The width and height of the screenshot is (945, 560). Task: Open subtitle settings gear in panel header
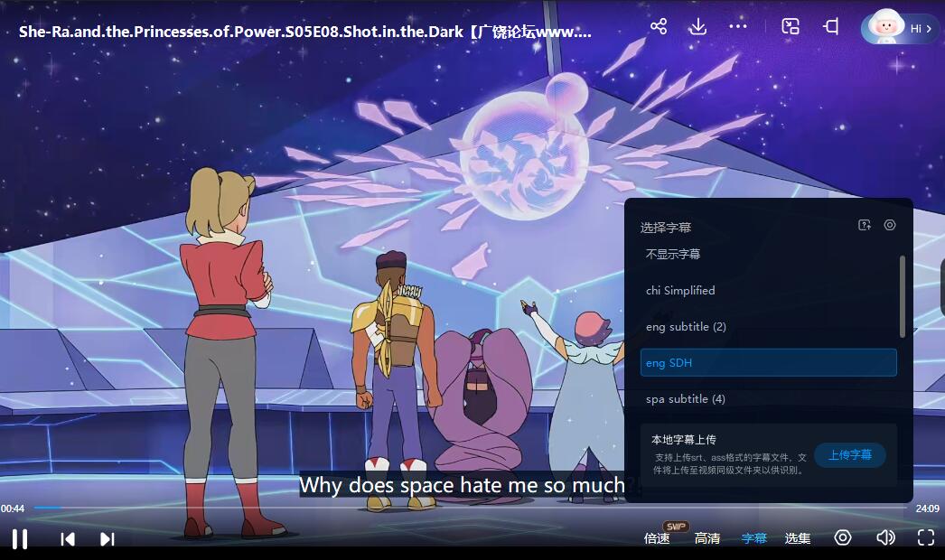click(x=890, y=225)
